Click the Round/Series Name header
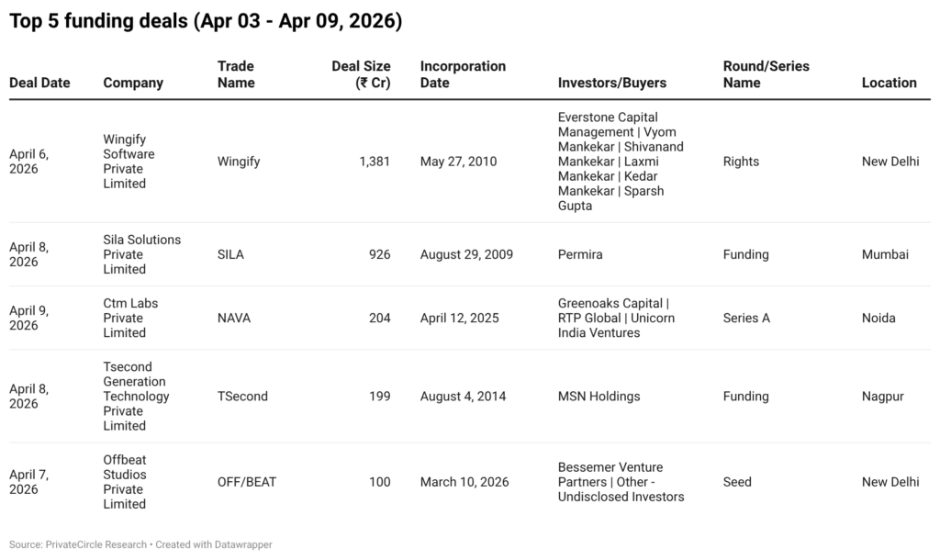The height and width of the screenshot is (560, 940). (767, 74)
